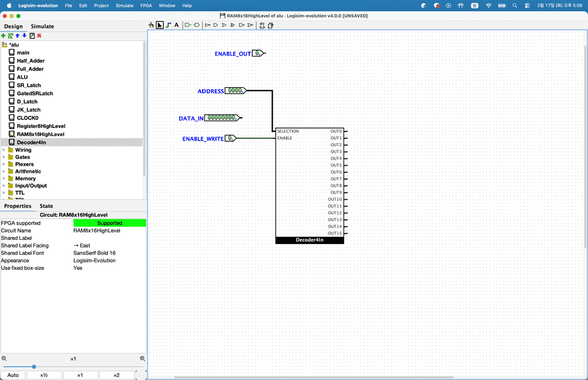This screenshot has height=380, width=588.
Task: Toggle the ENABLE_OUT input pin bit
Action: (258, 53)
